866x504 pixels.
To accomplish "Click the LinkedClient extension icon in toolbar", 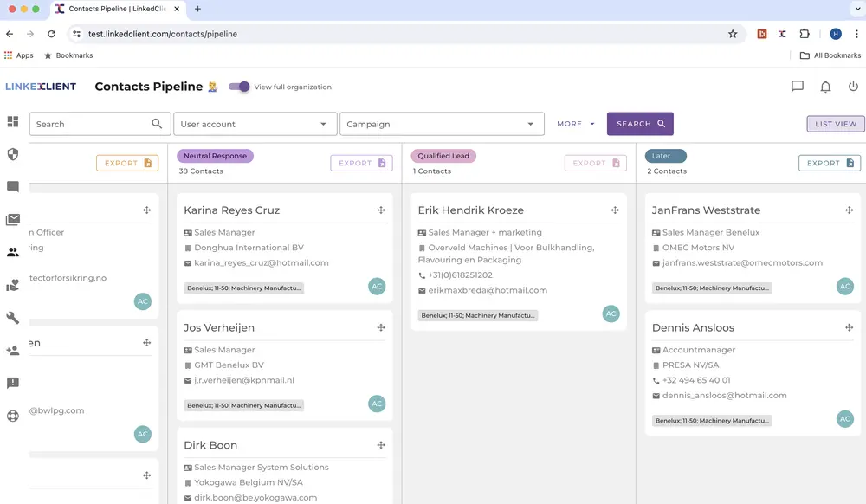I will [x=782, y=34].
